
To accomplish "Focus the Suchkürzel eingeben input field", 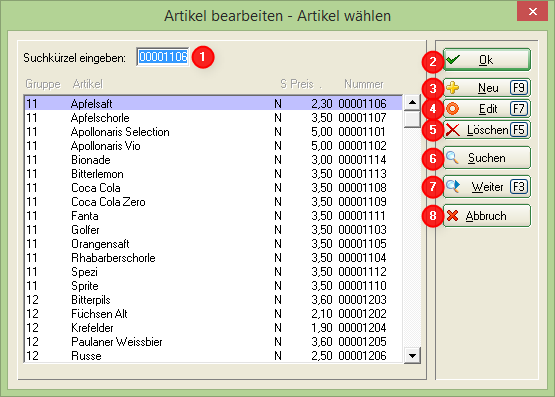I will 163,57.
